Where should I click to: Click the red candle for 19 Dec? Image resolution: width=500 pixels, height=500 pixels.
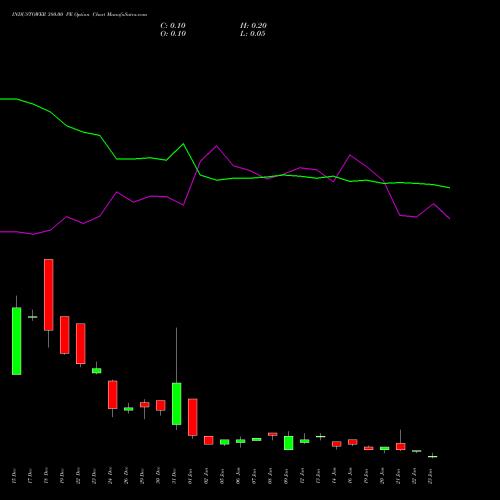[x=65, y=335]
